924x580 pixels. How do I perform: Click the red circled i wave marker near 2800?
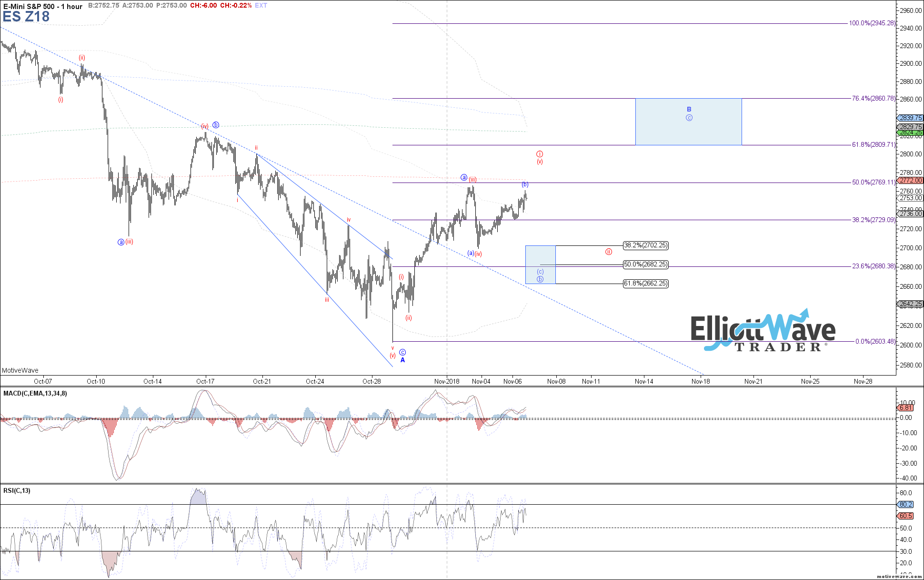pyautogui.click(x=540, y=154)
